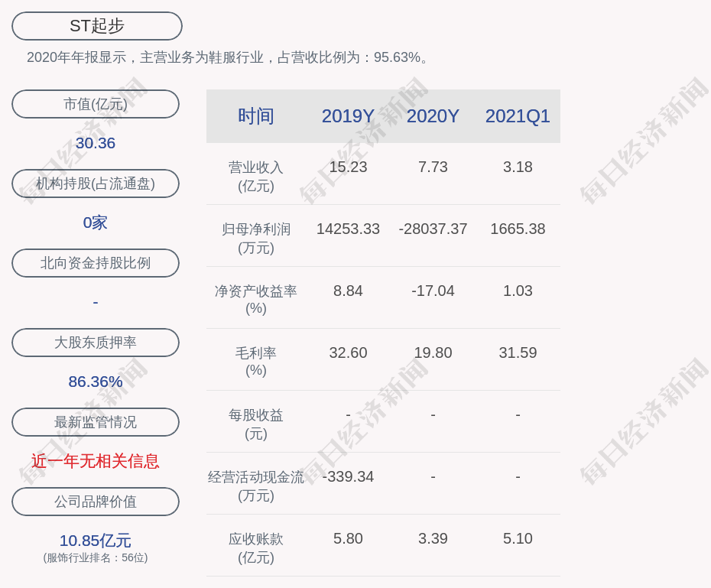Click the 机构持股(占流通盘) label pill
Screen dimensions: 711x588
click(96, 184)
